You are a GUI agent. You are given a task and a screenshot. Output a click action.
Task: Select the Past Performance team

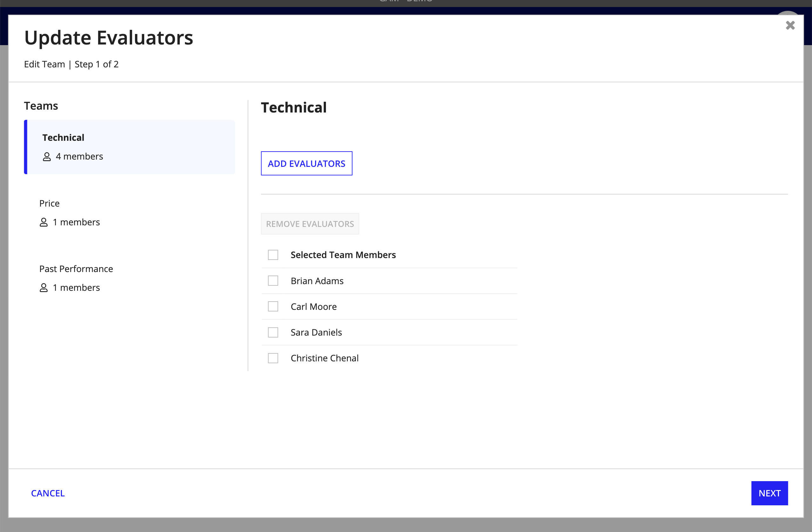129,278
